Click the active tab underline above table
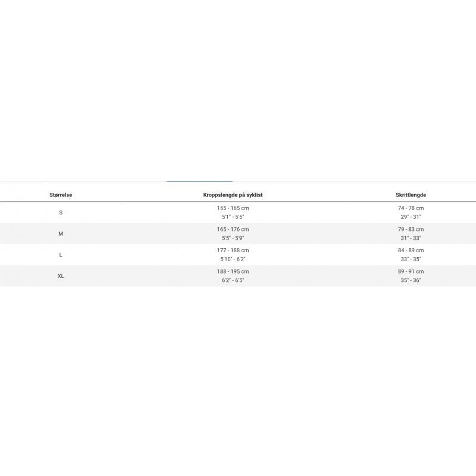476x476 pixels. point(199,181)
